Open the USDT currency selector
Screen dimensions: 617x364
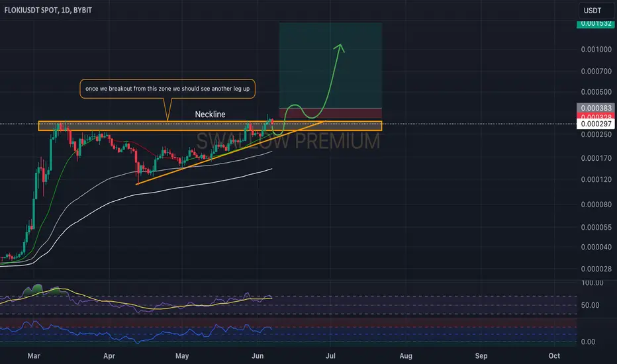coord(596,11)
